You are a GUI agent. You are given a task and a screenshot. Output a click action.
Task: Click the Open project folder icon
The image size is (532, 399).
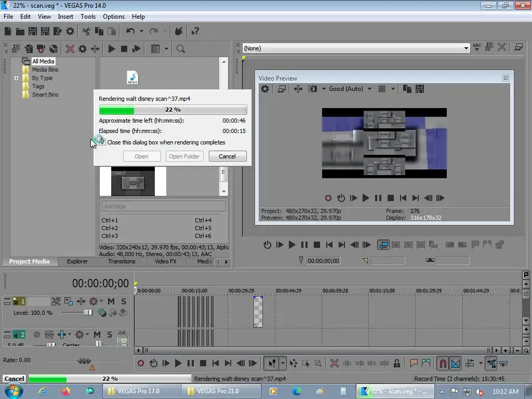tap(20, 31)
